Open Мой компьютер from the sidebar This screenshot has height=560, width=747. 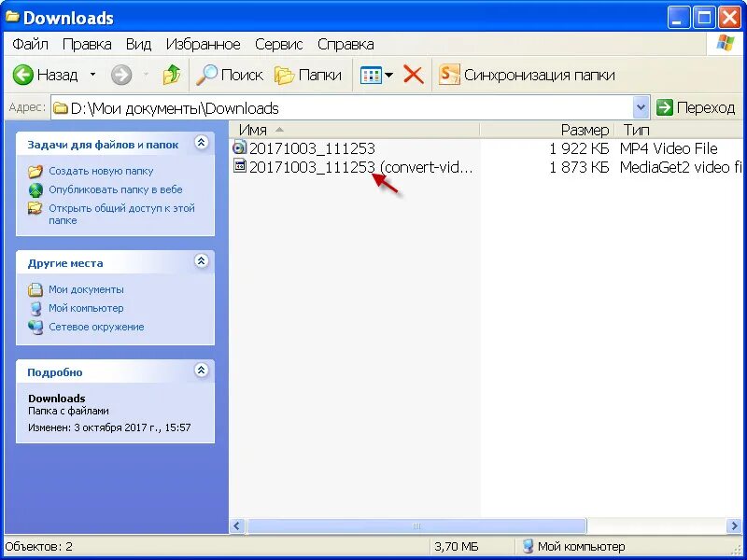coord(86,308)
